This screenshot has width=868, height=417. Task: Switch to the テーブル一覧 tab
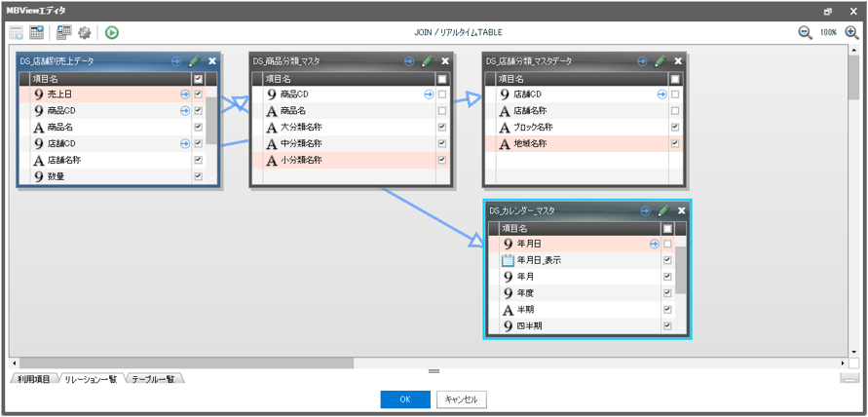(x=153, y=379)
